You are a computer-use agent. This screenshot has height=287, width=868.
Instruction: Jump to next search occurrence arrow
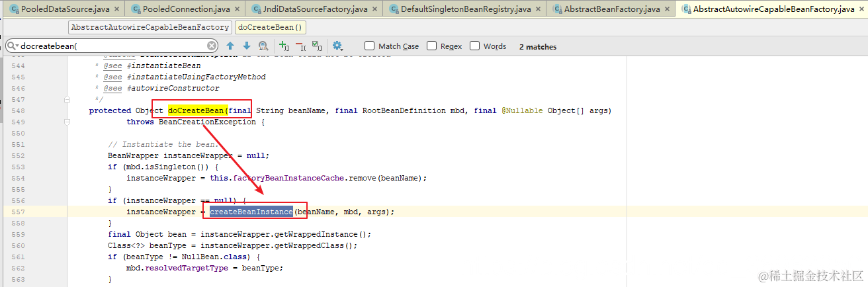[x=247, y=46]
